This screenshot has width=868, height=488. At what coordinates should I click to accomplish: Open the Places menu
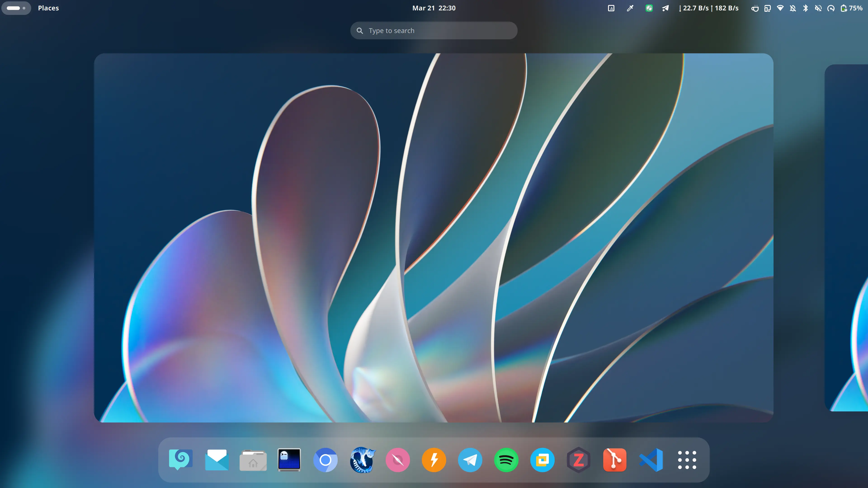tap(48, 8)
